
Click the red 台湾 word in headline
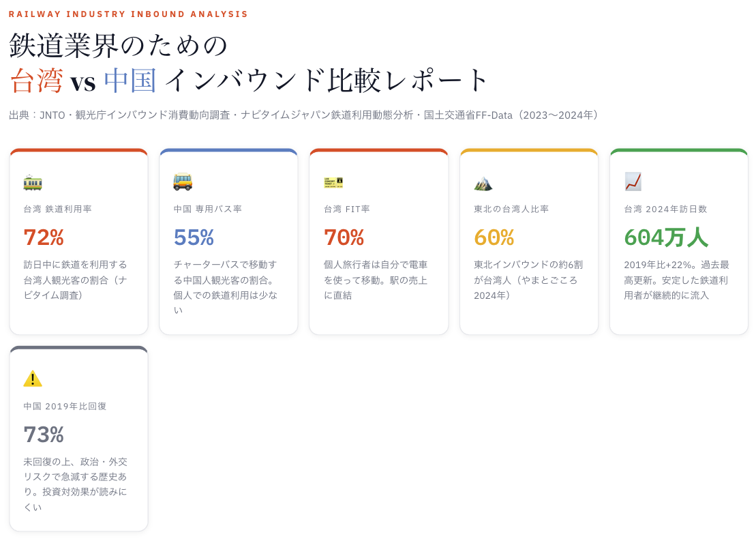pyautogui.click(x=36, y=81)
